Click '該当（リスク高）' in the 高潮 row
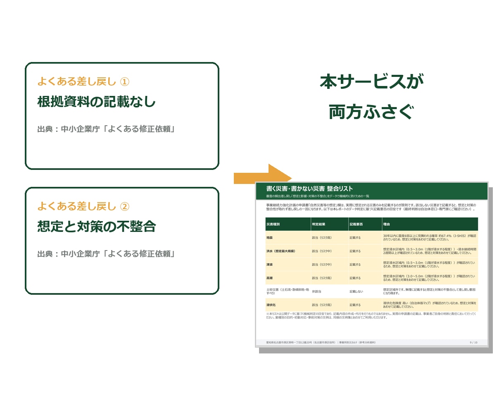This screenshot has height=420, width=504. click(322, 278)
